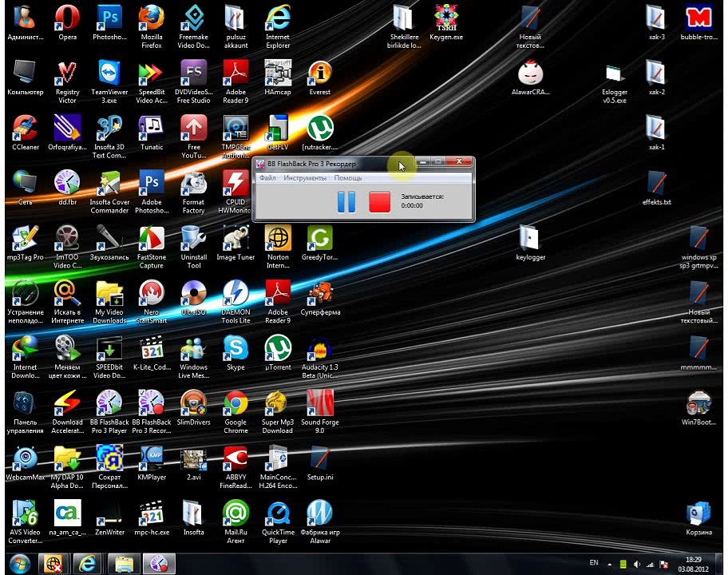The height and width of the screenshot is (575, 728).
Task: Select the FastStone Capture icon
Action: click(x=152, y=247)
